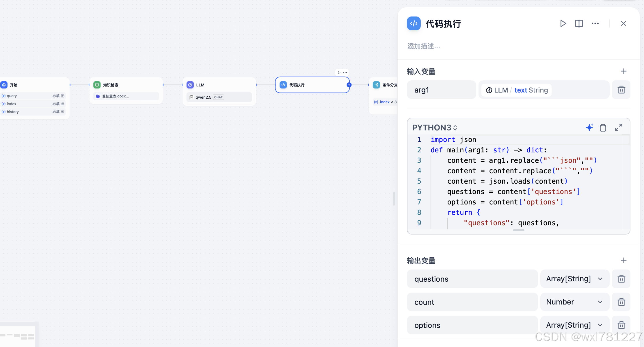Select the knowledge retrieval node icon

[x=97, y=85]
